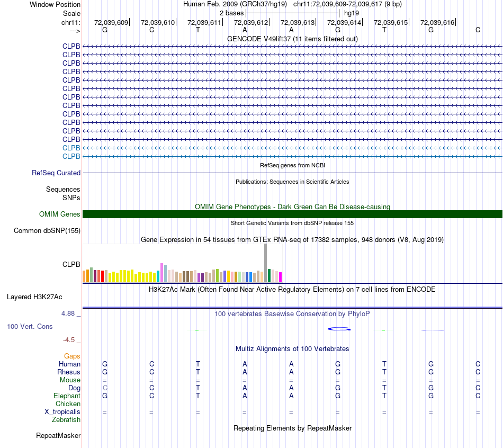The width and height of the screenshot is (503, 448).
Task: Click the chr11: ruler label
Action: pyautogui.click(x=71, y=22)
